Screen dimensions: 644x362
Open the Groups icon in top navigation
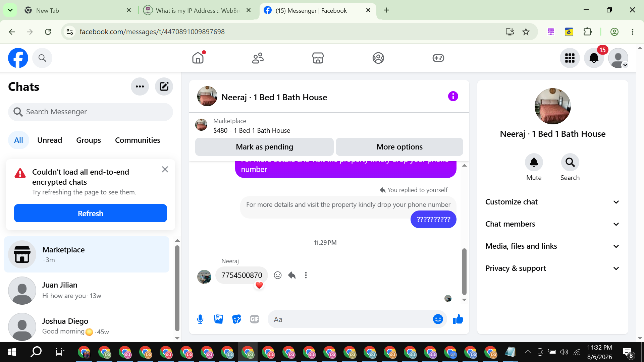[378, 58]
